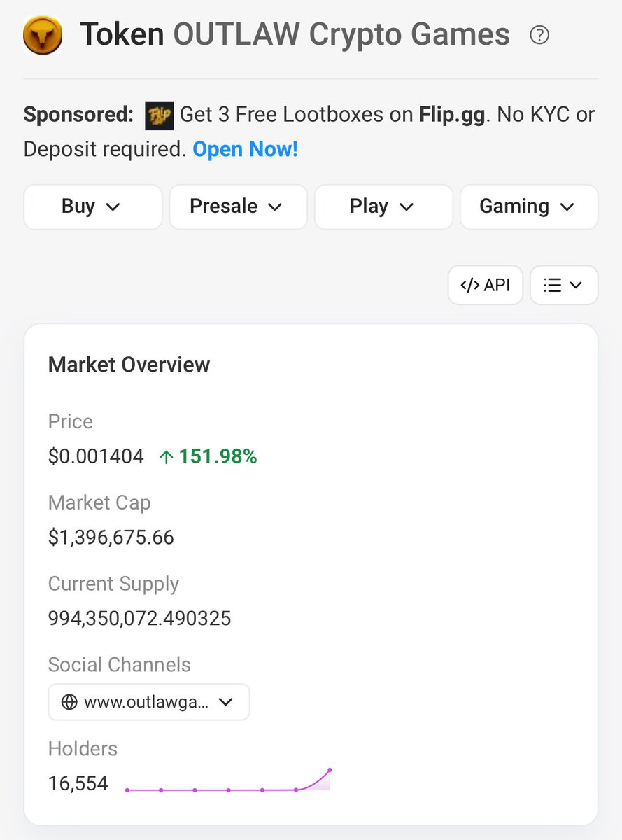Click the Market Cap label
Image resolution: width=622 pixels, height=840 pixels.
(x=99, y=503)
